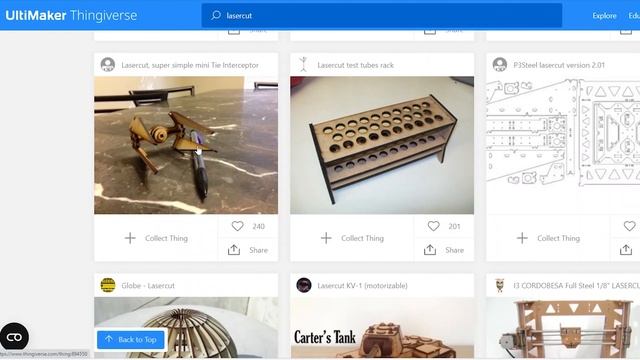The image size is (640, 360).
Task: Open I3 CORDOBESA Full Steel title
Action: [x=576, y=285]
